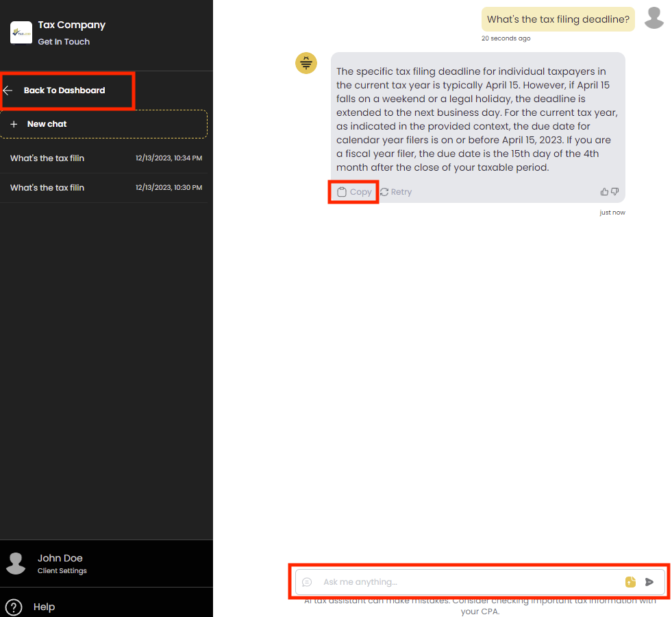Image resolution: width=672 pixels, height=617 pixels.
Task: Click John Doe's sidebar profile picture
Action: click(16, 563)
